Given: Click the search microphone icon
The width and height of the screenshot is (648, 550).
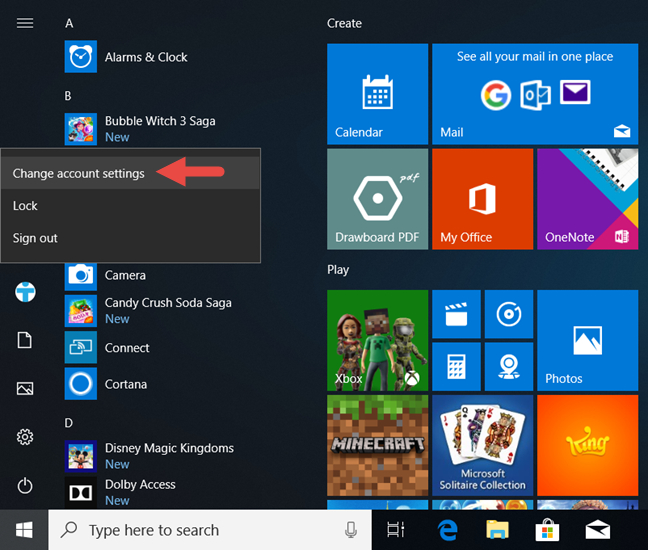Looking at the screenshot, I should tap(351, 530).
